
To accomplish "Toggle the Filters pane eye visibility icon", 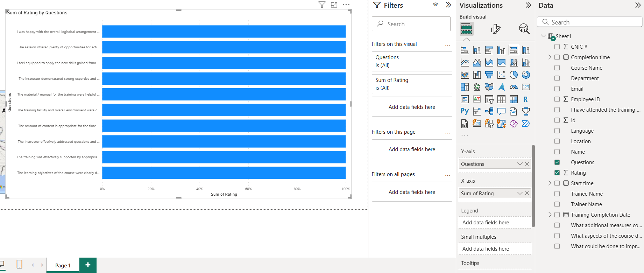I will pos(436,5).
